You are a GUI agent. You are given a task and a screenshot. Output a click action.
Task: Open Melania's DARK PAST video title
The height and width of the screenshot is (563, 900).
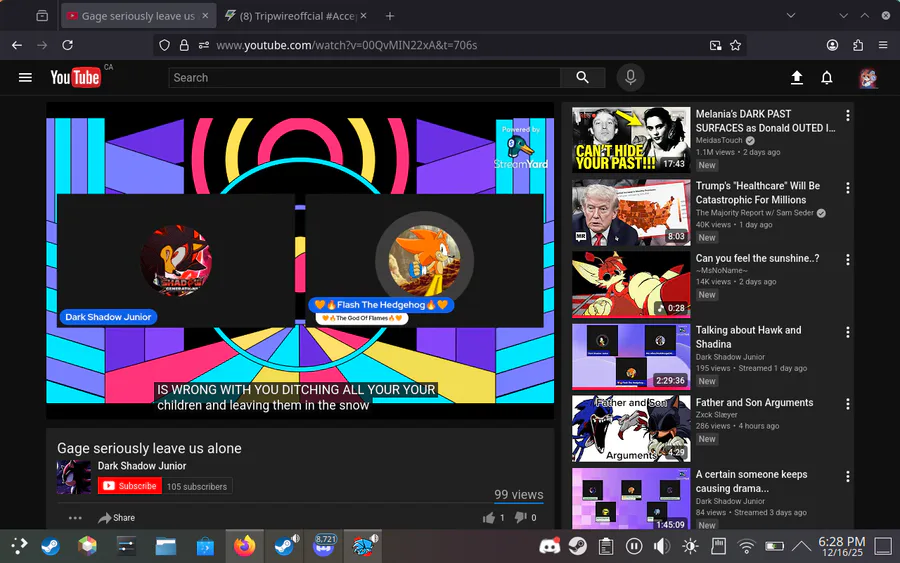pyautogui.click(x=765, y=121)
